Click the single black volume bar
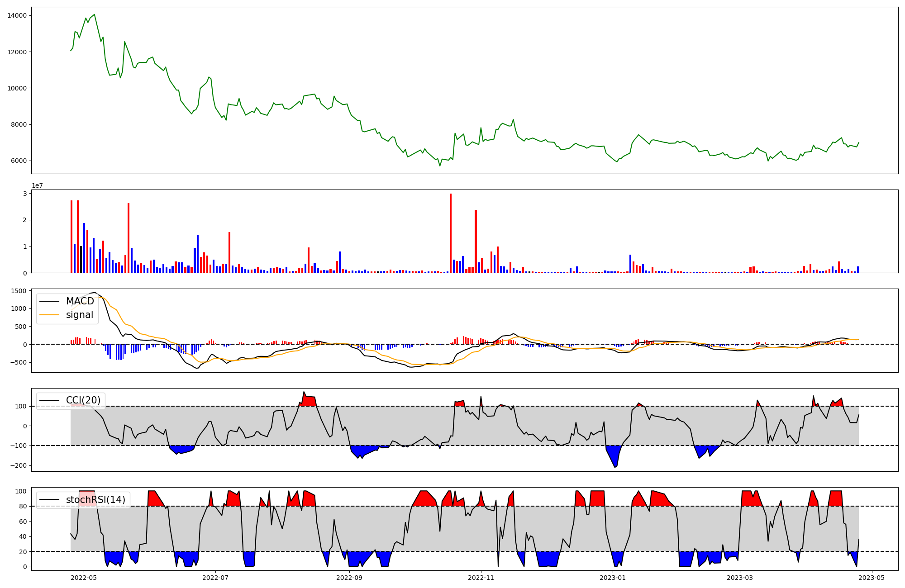 point(81,260)
